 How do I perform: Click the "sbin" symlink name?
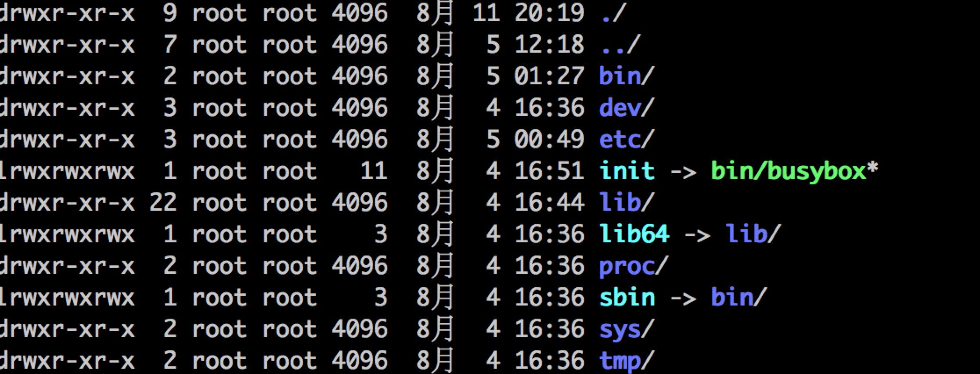tap(627, 297)
